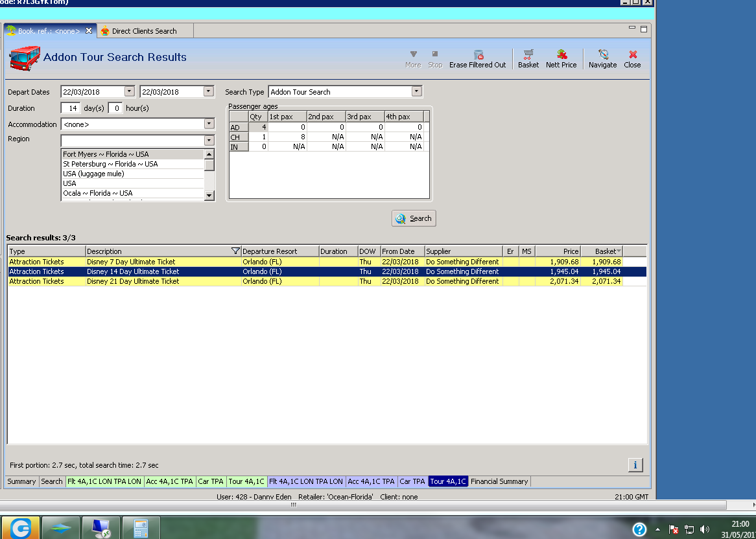Click the taskbar help question mark icon
The width and height of the screenshot is (756, 539).
click(639, 529)
